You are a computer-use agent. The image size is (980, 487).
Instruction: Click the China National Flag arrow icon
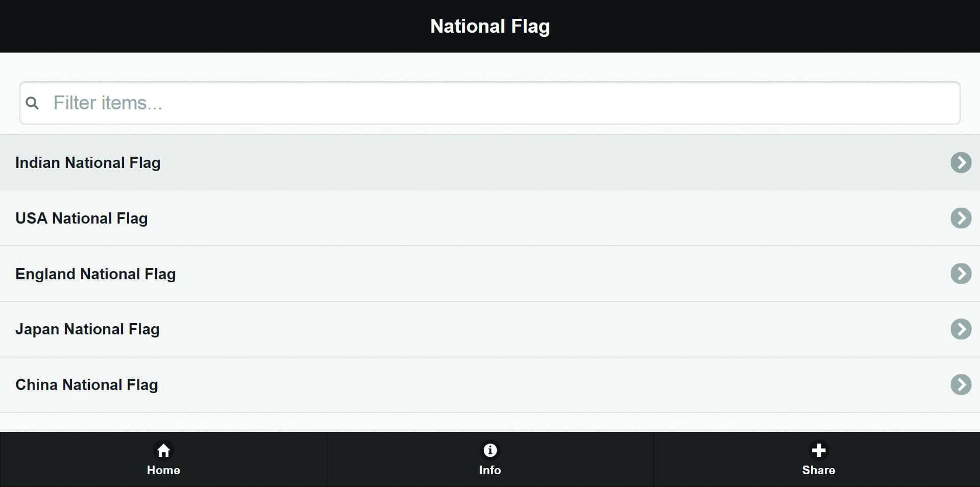tap(961, 385)
